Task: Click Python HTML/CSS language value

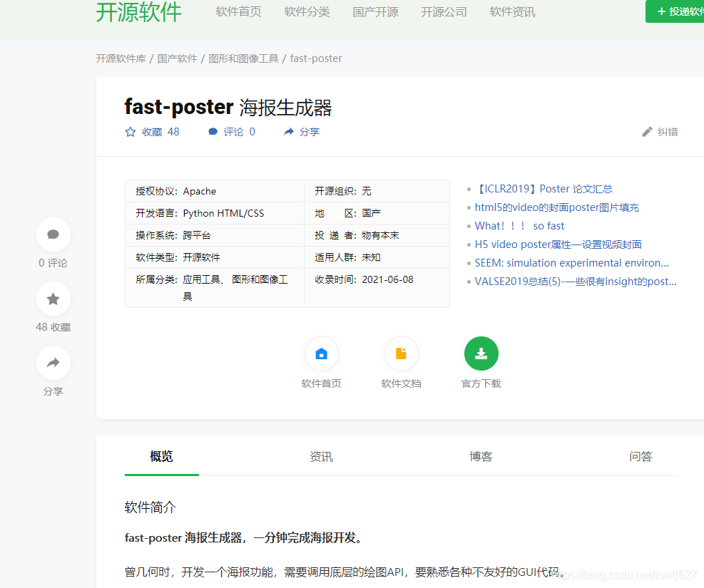Action: (x=223, y=214)
